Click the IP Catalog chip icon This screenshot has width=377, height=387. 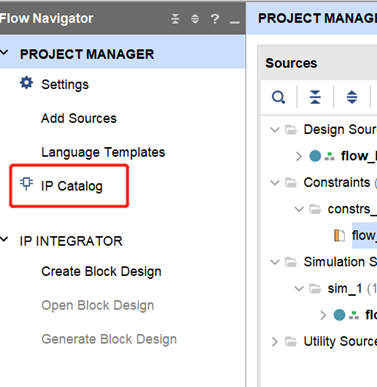tap(26, 183)
